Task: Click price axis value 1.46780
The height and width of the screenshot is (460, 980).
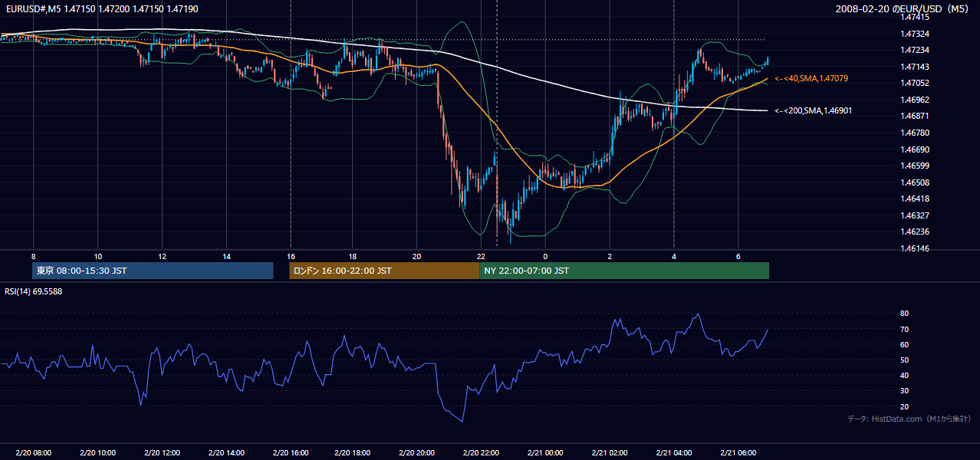Action: 916,133
